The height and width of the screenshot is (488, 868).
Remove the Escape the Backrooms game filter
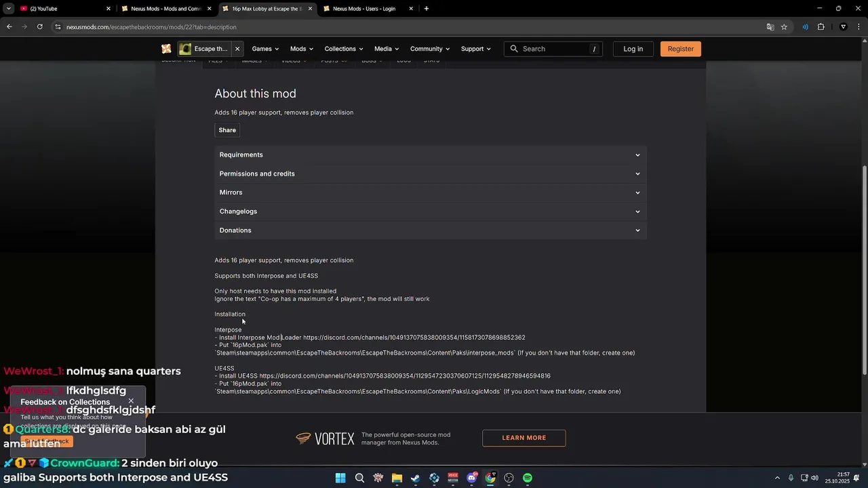point(237,49)
